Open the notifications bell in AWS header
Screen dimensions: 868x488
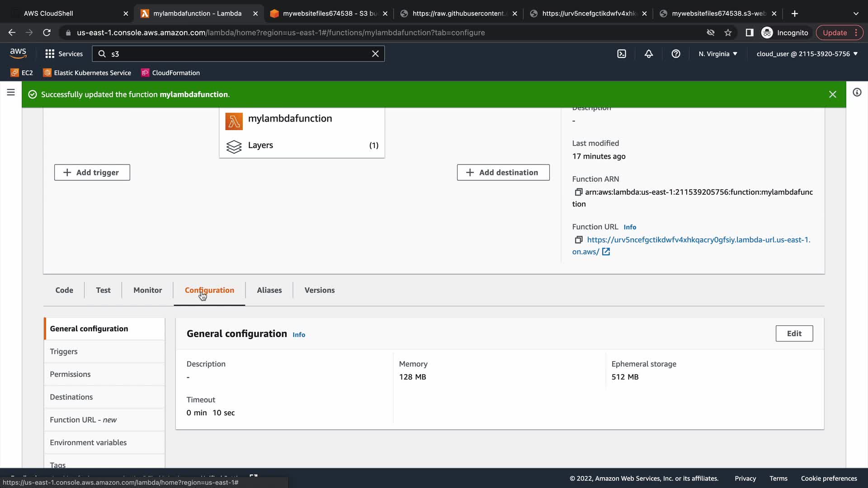(649, 54)
